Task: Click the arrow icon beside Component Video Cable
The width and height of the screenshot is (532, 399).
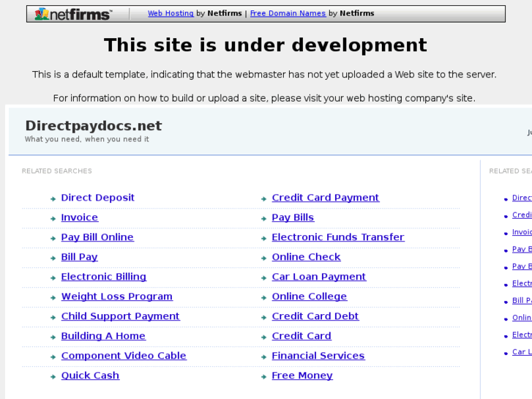Action: 53,357
